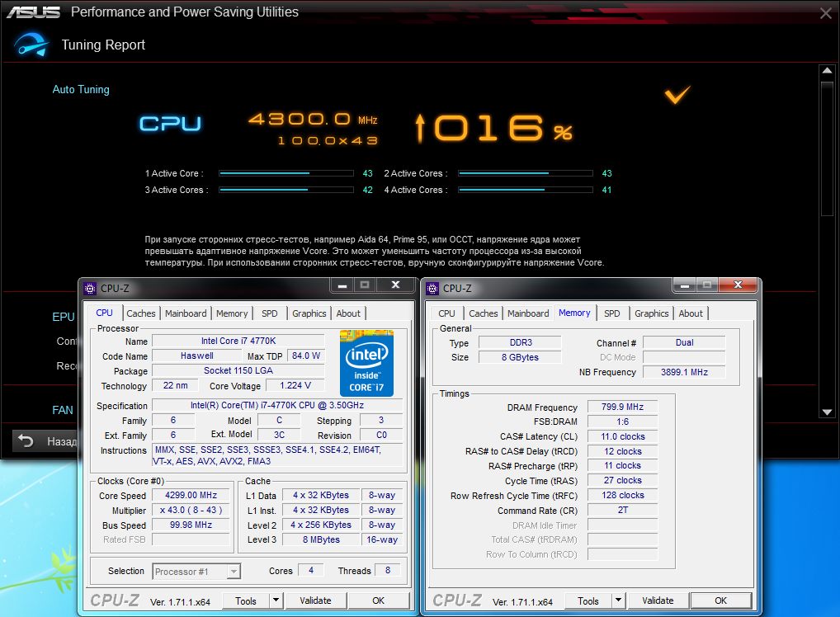840x617 pixels.
Task: Click the 1 Active Core ratio bar
Action: click(x=286, y=174)
